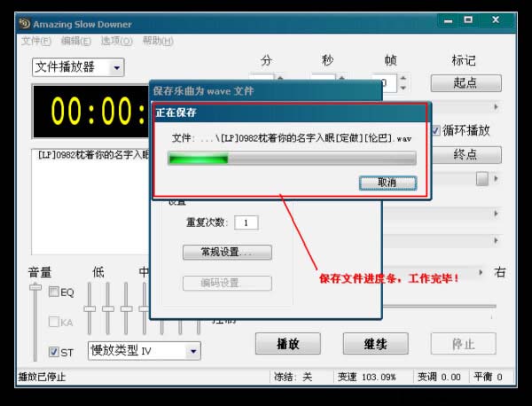This screenshot has width=532, height=406.
Task: Toggle the 循环播放 checkbox
Action: point(436,130)
